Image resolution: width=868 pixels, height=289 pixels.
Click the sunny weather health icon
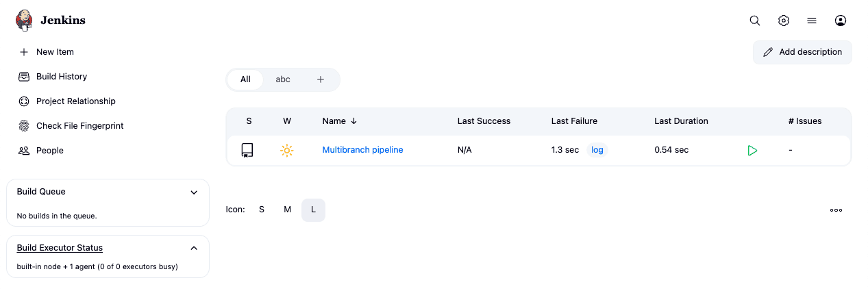coord(287,150)
